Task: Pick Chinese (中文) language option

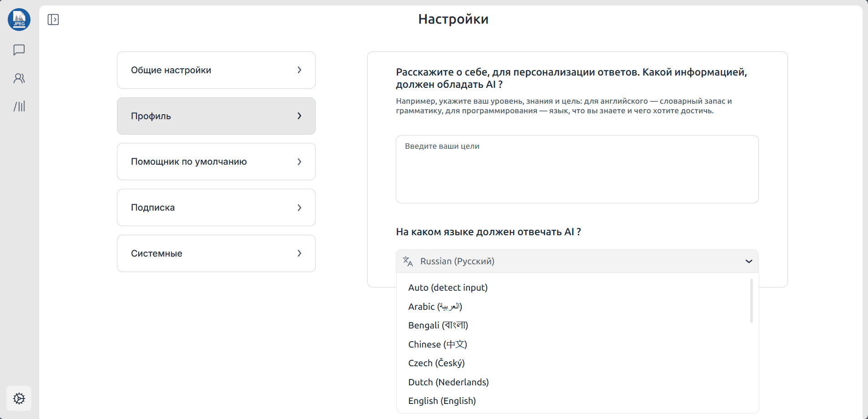Action: [x=437, y=344]
